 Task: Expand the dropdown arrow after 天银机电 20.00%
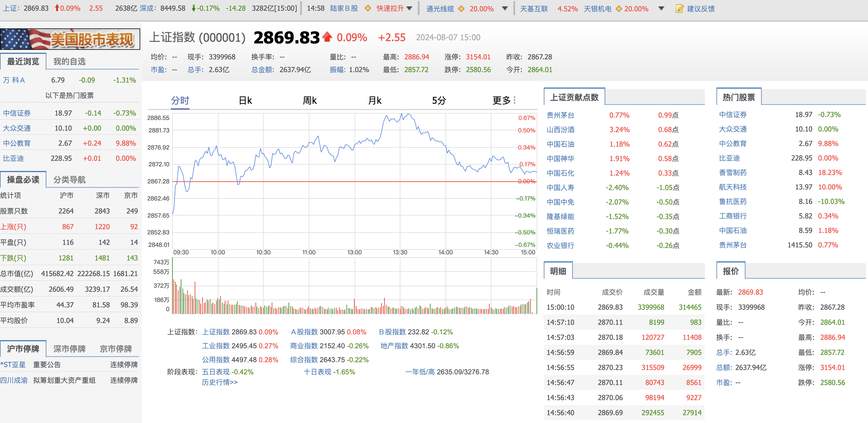tap(661, 8)
